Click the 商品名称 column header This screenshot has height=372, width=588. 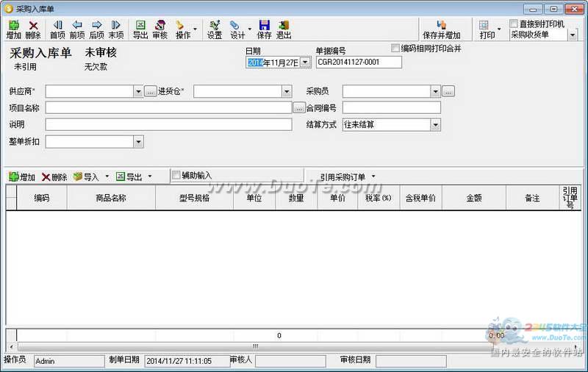(111, 198)
